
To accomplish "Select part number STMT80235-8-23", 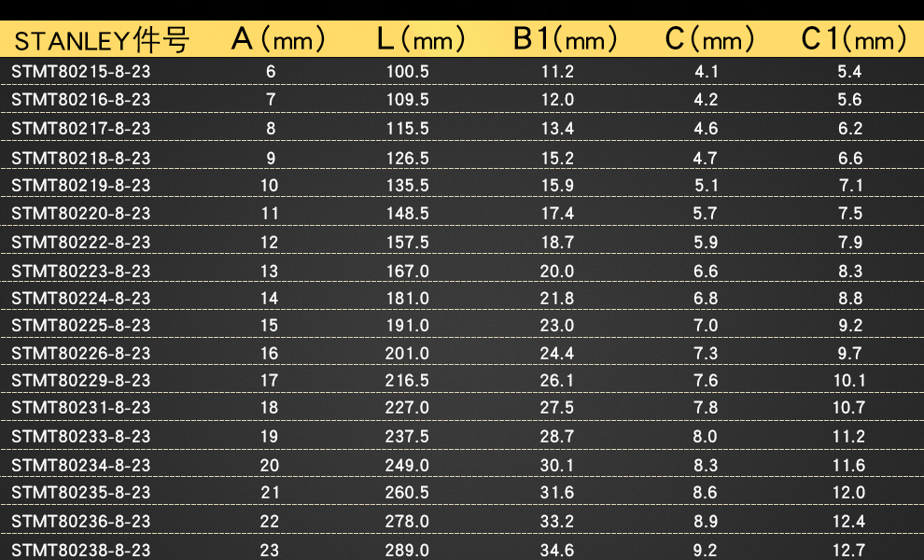I will click(x=80, y=492).
